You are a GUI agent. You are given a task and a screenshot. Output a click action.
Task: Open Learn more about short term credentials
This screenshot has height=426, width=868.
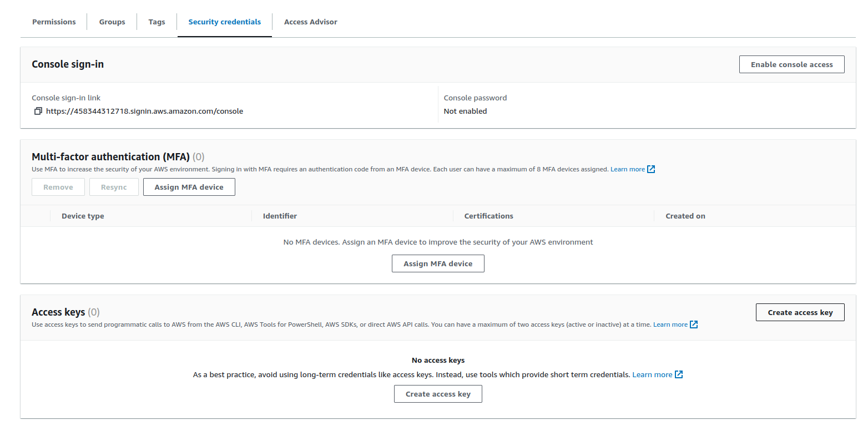tap(652, 374)
